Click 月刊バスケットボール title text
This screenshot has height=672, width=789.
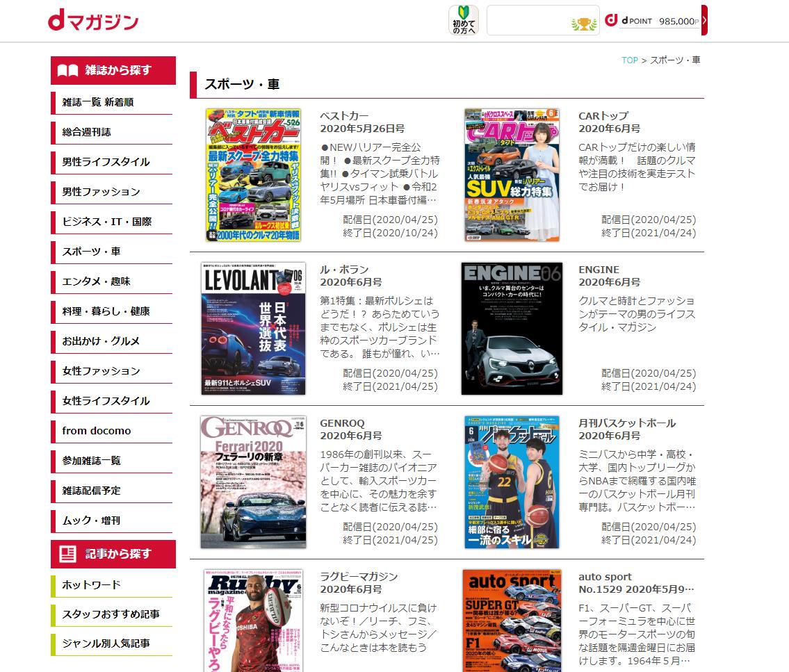(627, 423)
